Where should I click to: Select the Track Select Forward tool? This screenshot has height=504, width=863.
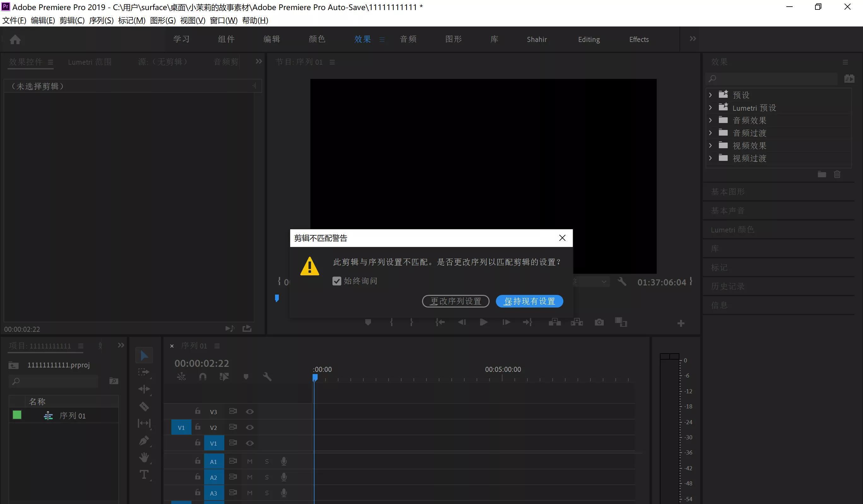(144, 372)
